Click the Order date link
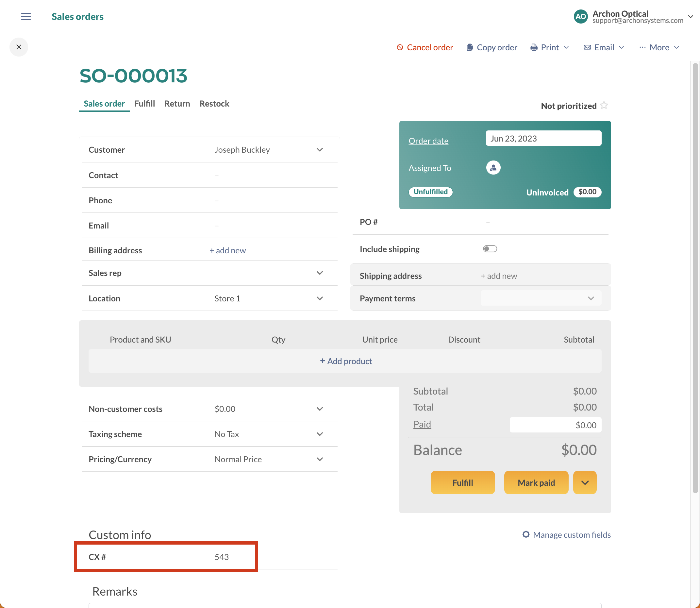Image resolution: width=700 pixels, height=608 pixels. tap(428, 141)
